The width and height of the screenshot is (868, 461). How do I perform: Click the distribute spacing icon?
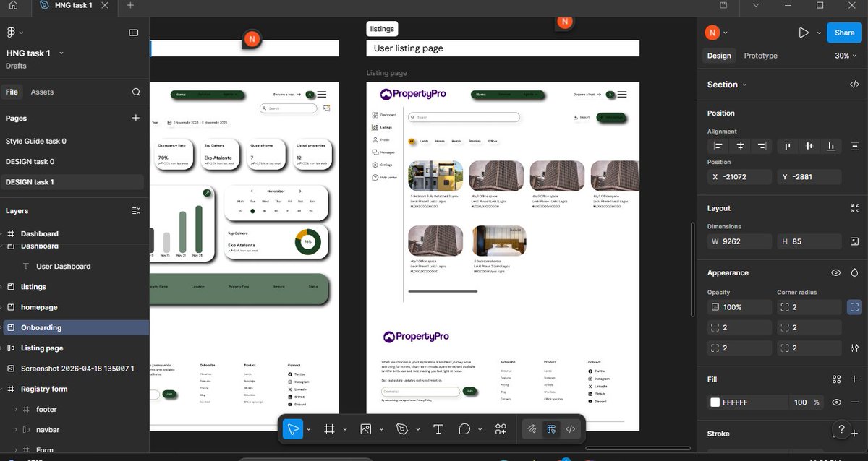[855, 146]
